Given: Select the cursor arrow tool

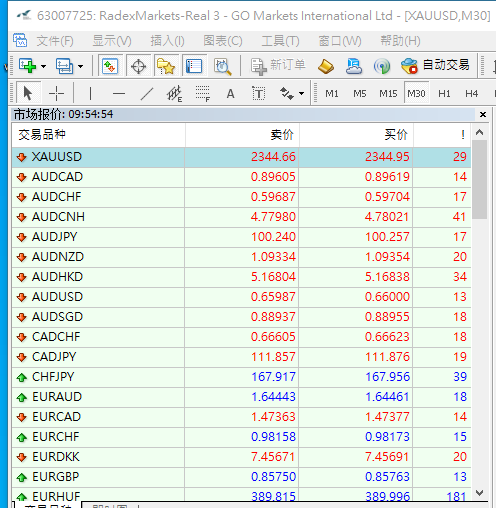Looking at the screenshot, I should [28, 93].
